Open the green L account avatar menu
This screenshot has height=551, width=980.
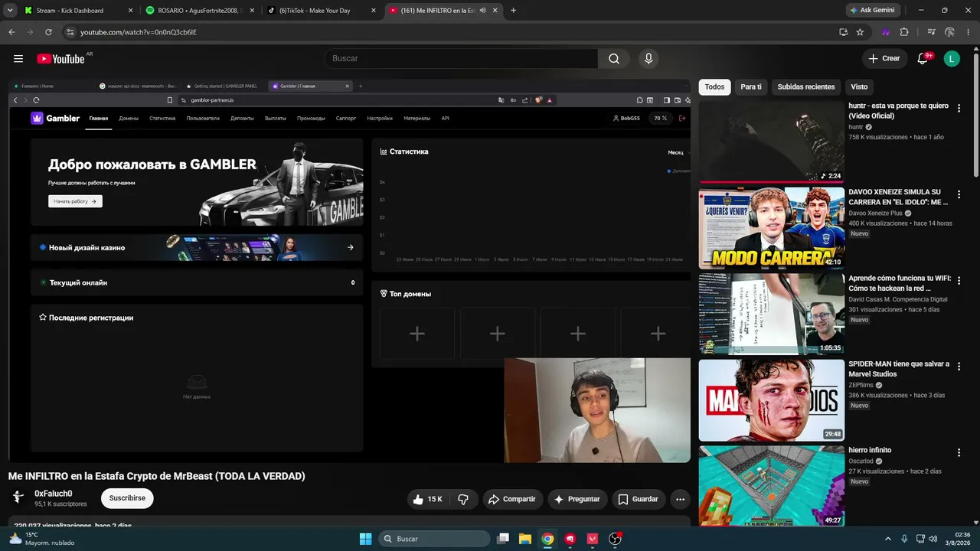pyautogui.click(x=952, y=59)
